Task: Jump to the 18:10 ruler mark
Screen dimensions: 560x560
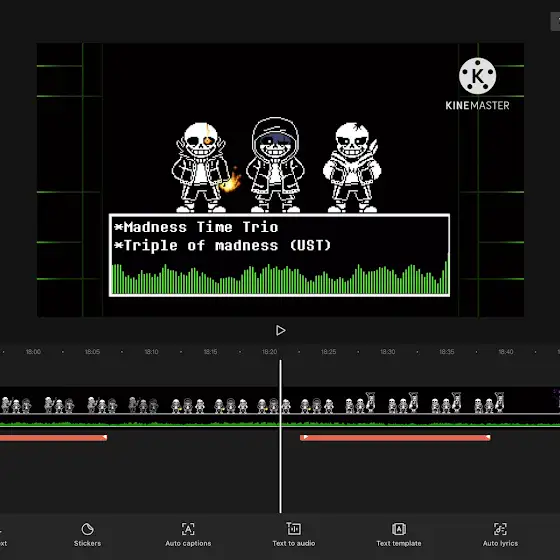Action: (x=151, y=352)
